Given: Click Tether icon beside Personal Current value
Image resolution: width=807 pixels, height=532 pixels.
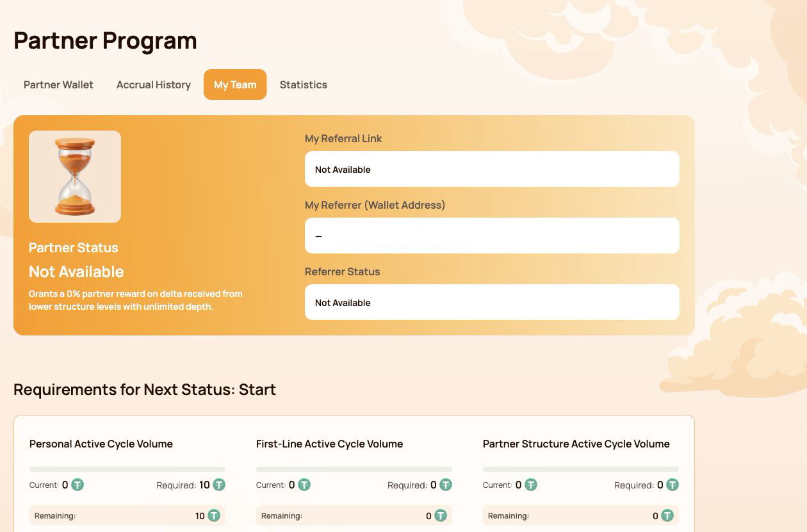Looking at the screenshot, I should tap(77, 485).
